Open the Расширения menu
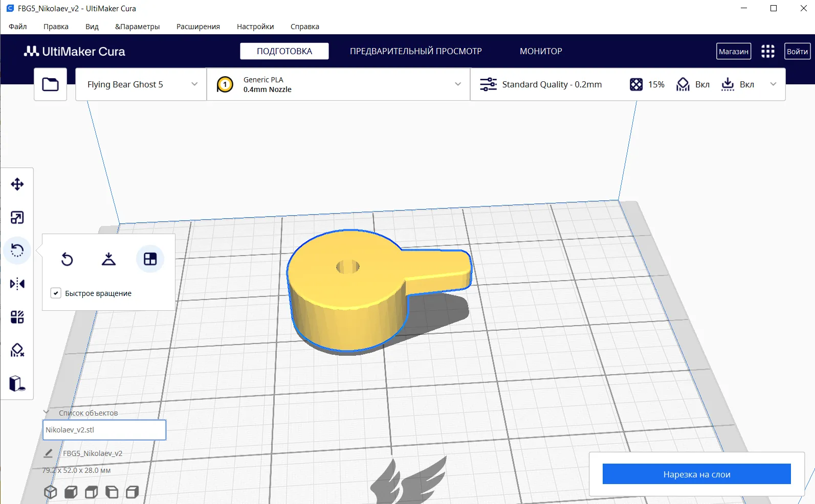The width and height of the screenshot is (815, 504). 198,27
